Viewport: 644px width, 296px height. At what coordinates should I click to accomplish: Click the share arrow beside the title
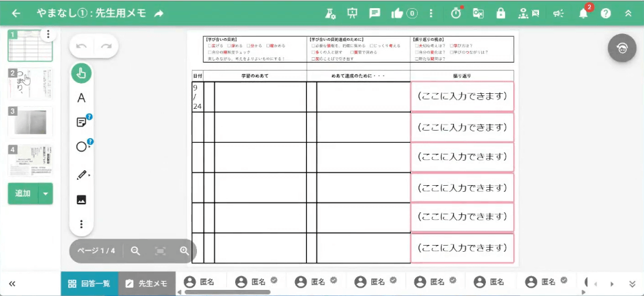coord(159,14)
